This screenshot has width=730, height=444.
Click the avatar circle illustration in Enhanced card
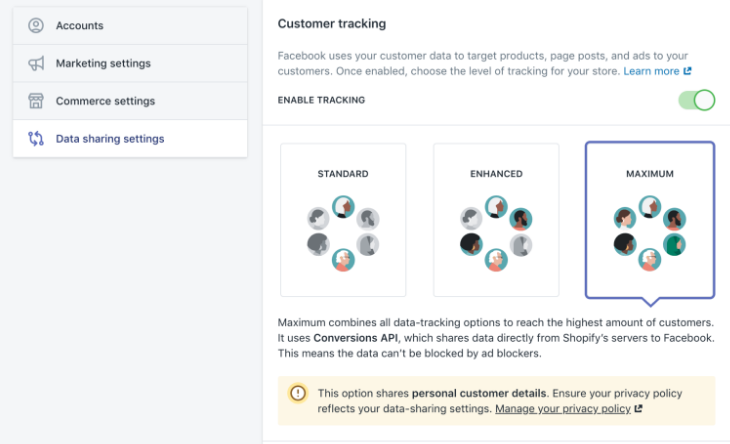coord(496,233)
